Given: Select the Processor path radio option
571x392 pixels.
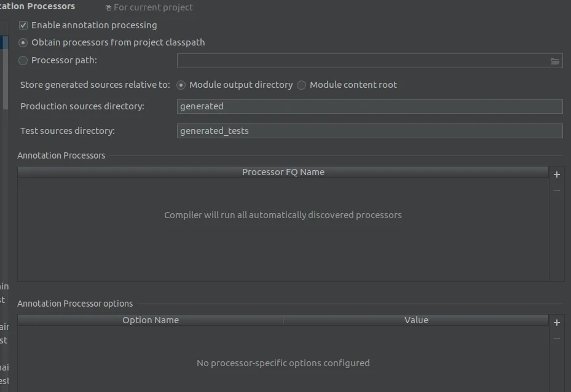Looking at the screenshot, I should pyautogui.click(x=23, y=60).
